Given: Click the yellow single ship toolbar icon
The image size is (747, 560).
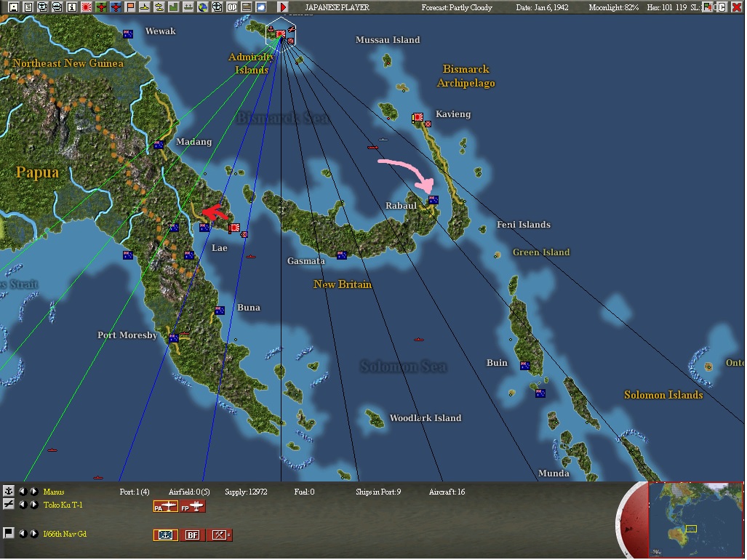Looking at the screenshot, I should tap(144, 7).
